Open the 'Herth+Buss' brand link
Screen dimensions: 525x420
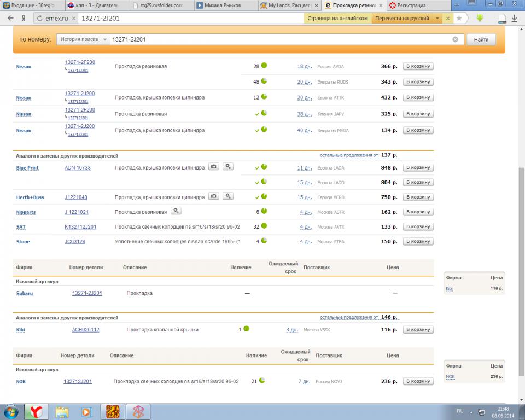tap(30, 197)
